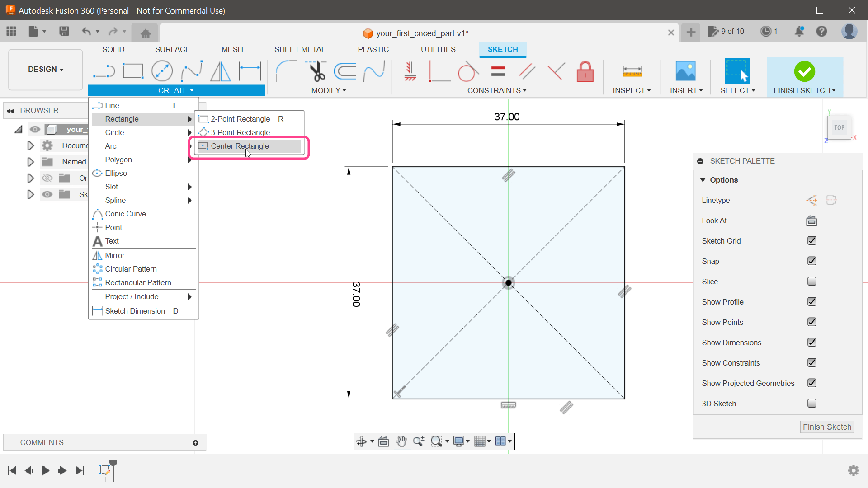The image size is (868, 488).
Task: Click TOP on the ViewCube
Action: pyautogui.click(x=839, y=127)
